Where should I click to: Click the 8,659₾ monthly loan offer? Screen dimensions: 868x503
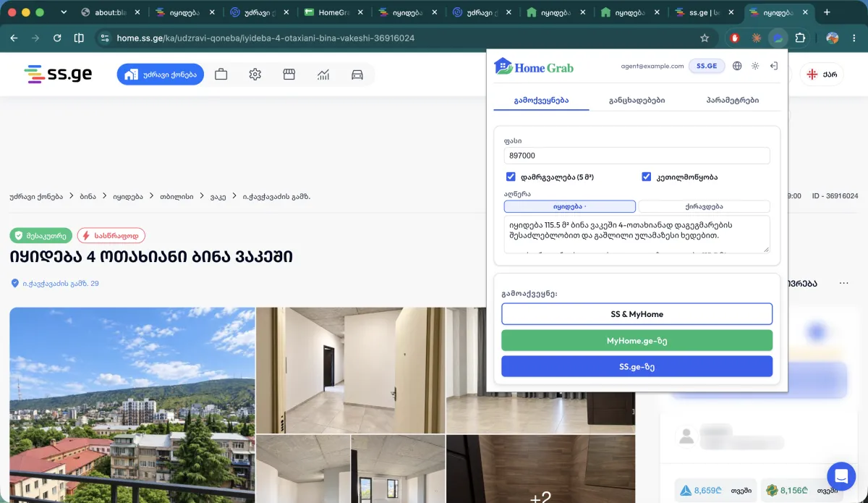[715, 490]
